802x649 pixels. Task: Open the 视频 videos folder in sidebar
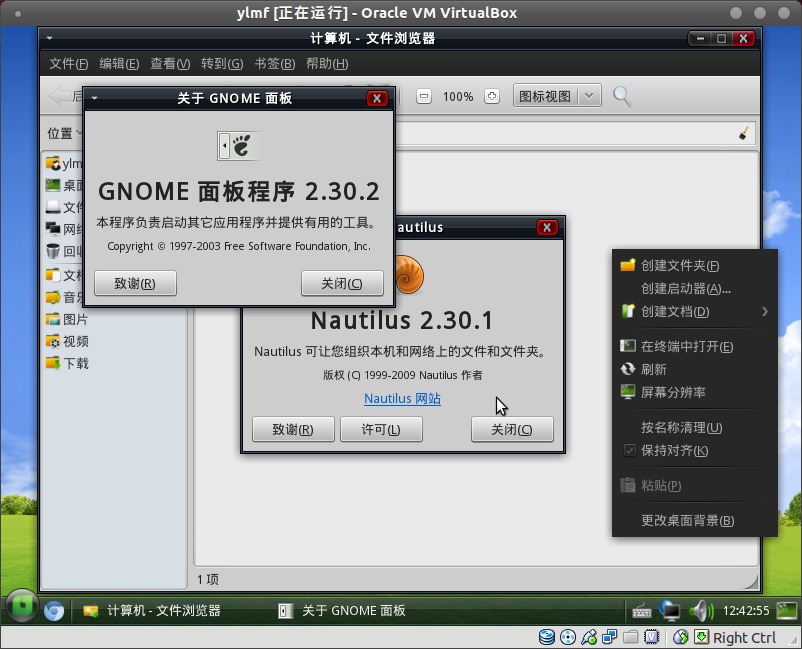click(67, 341)
